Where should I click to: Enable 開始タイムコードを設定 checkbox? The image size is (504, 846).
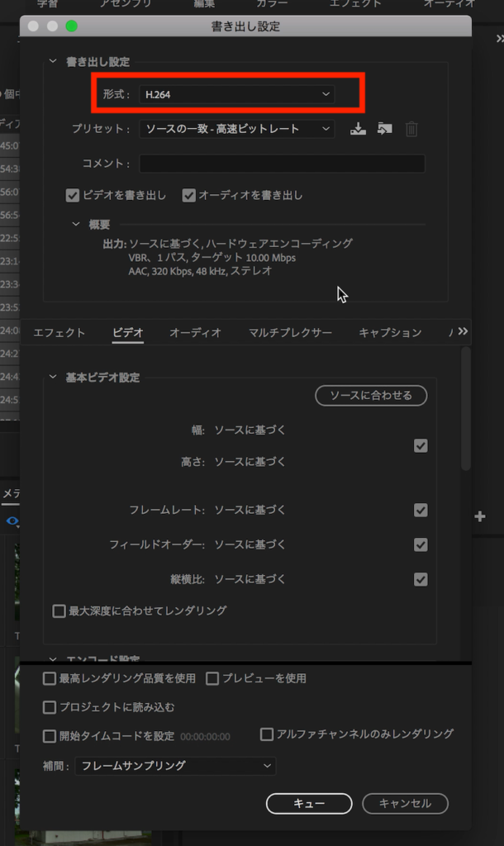pyautogui.click(x=49, y=736)
